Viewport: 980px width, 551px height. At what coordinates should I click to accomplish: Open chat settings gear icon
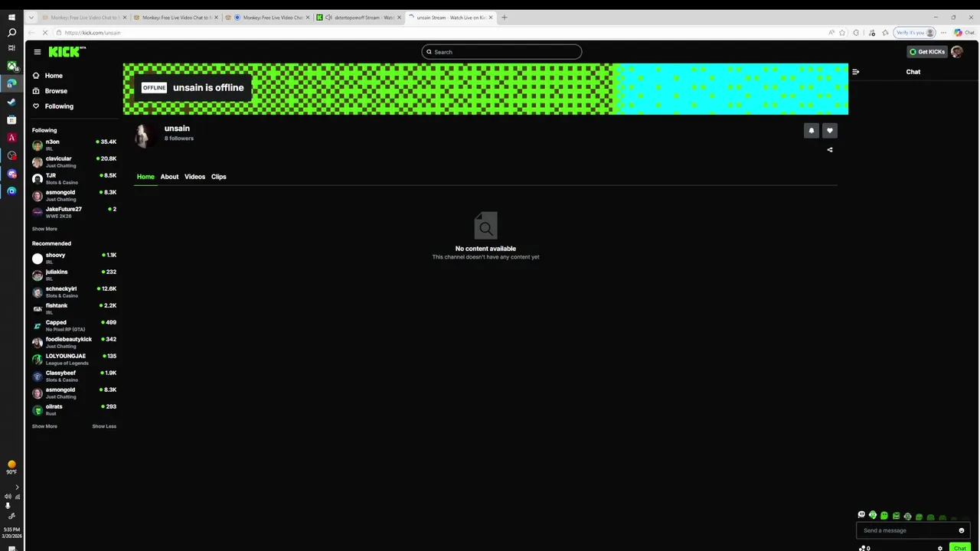[x=940, y=548]
